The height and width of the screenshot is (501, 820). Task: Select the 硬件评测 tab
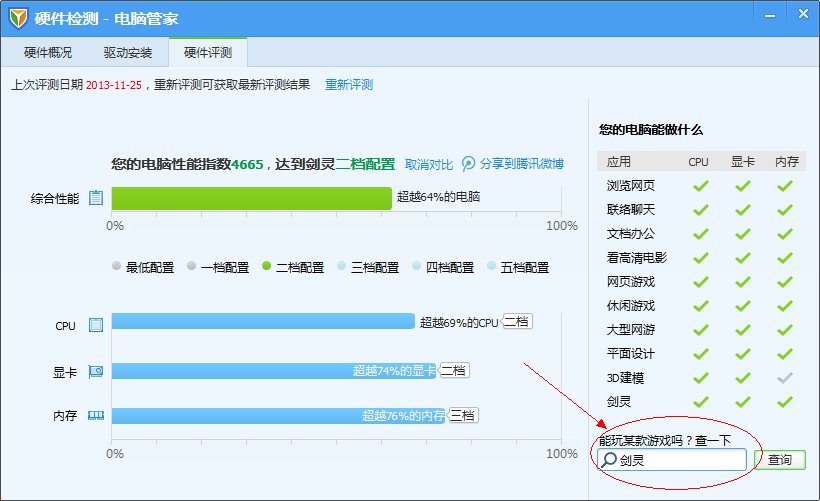click(208, 53)
